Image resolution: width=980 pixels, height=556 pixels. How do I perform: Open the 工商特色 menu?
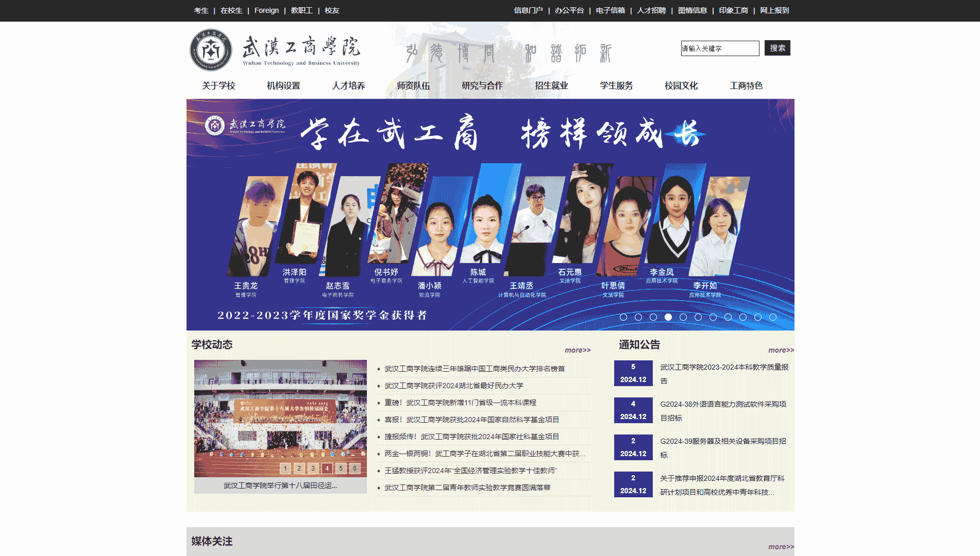click(x=746, y=85)
